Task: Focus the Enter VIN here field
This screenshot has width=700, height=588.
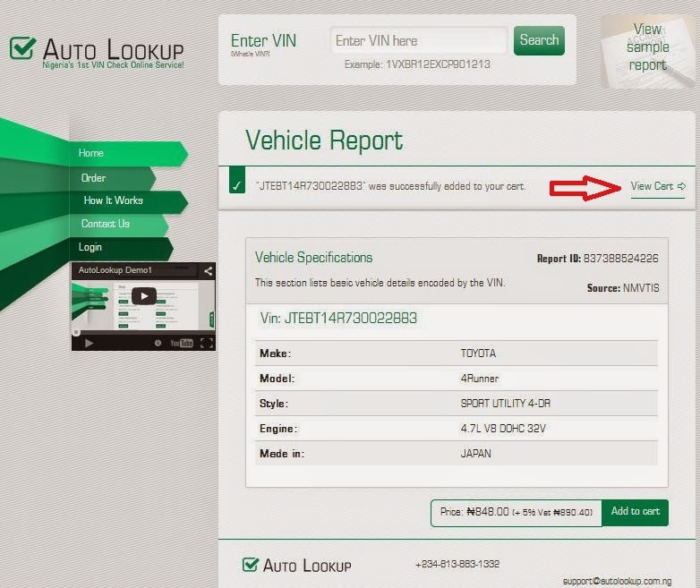Action: tap(418, 40)
